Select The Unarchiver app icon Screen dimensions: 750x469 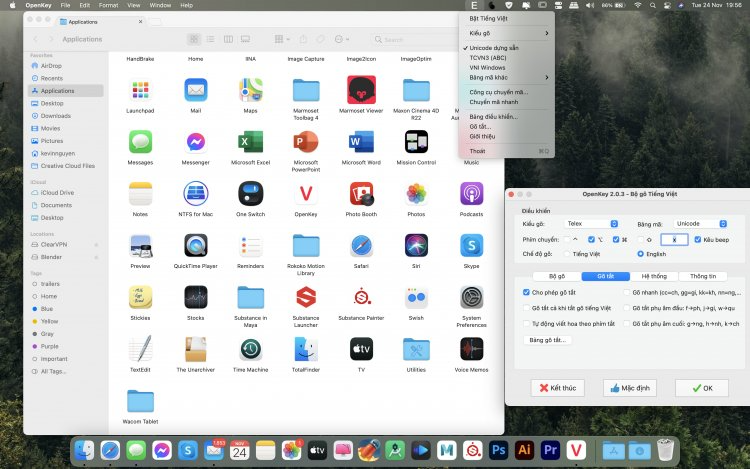click(x=196, y=349)
